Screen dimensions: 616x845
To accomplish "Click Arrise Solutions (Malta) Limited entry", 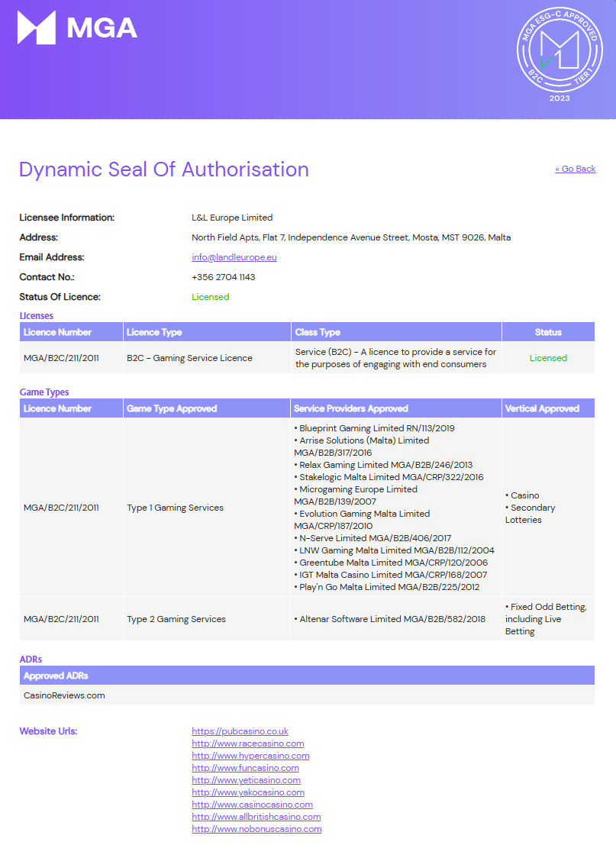I will coord(362,447).
